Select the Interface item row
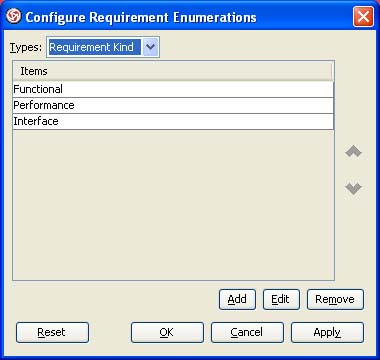380x360 pixels. click(173, 121)
